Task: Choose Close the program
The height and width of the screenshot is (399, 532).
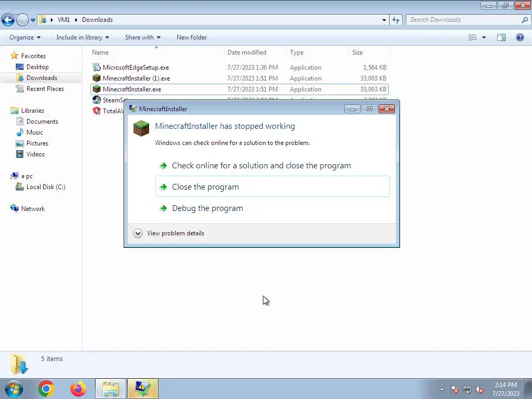Action: pyautogui.click(x=272, y=187)
